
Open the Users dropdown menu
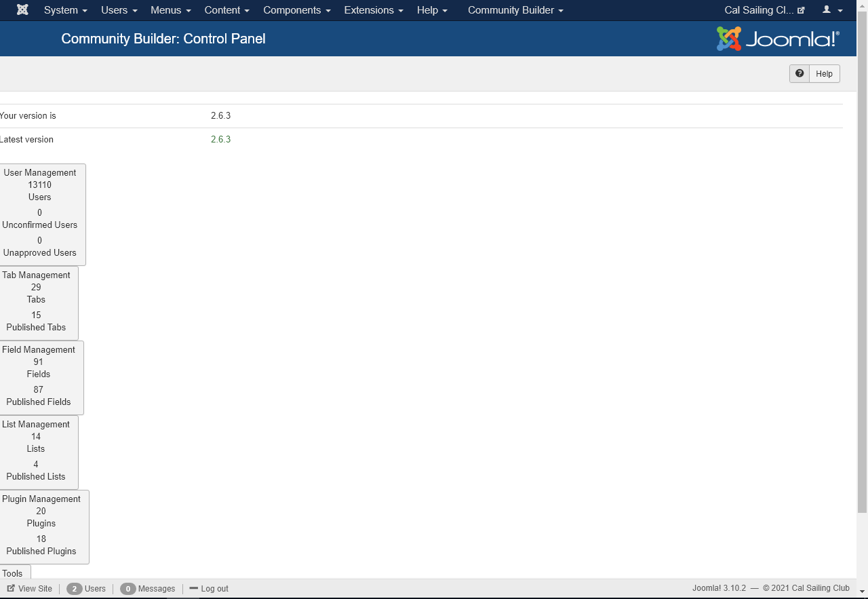tap(119, 10)
